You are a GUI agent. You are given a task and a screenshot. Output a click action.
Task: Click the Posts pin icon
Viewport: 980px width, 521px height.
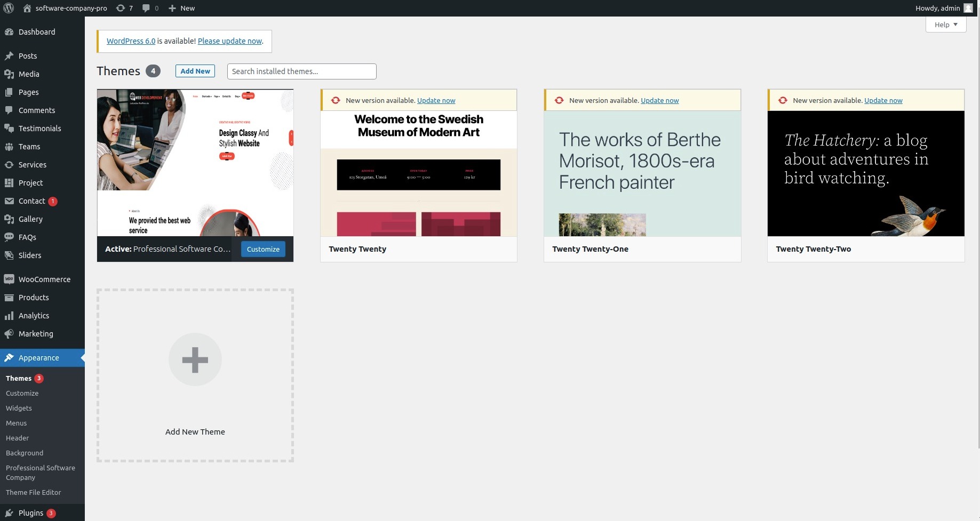9,56
